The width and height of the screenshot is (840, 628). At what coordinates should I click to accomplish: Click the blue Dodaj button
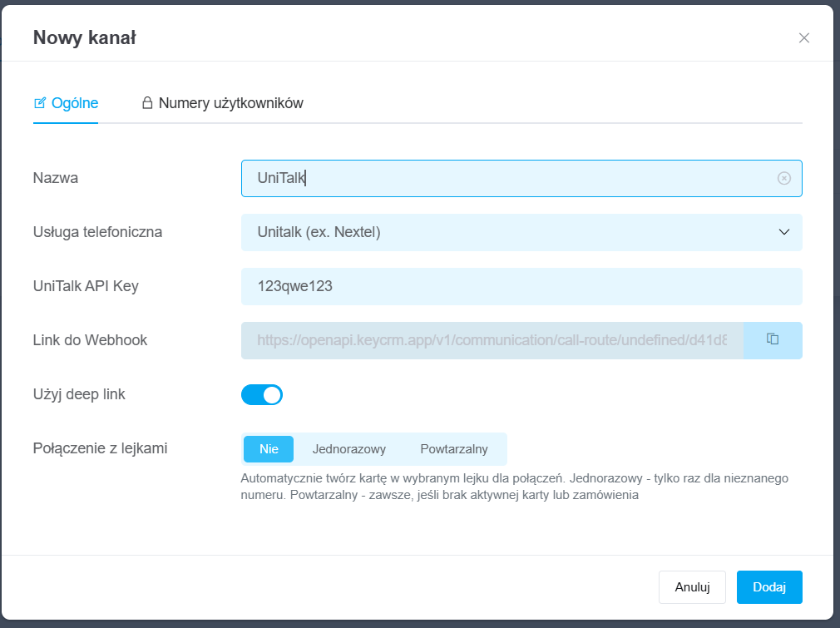tap(769, 586)
